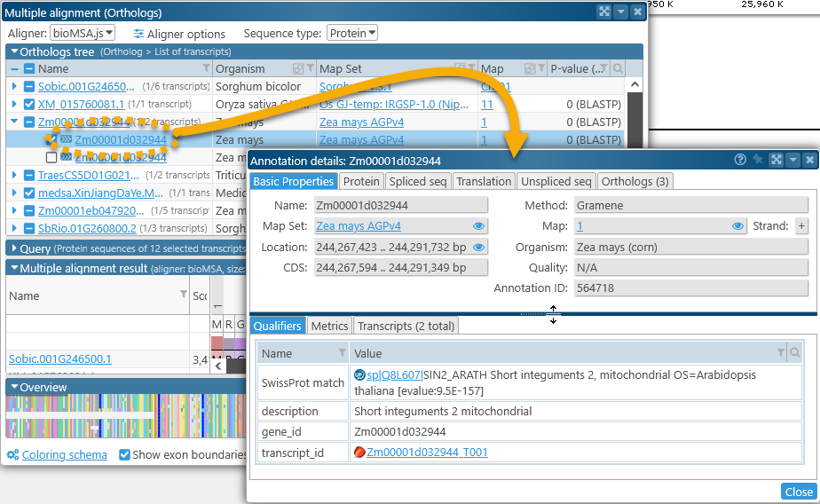
Task: Open the Aligner options settings
Action: pos(179,34)
